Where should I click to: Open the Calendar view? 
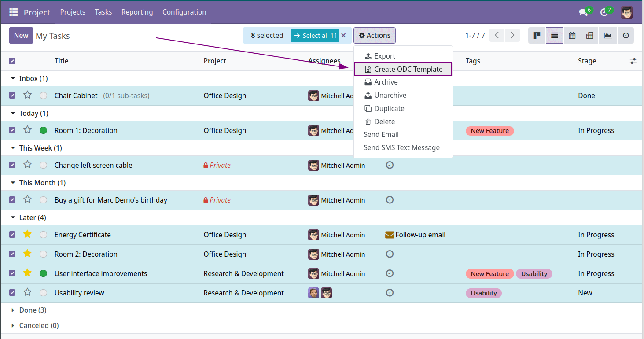[572, 35]
